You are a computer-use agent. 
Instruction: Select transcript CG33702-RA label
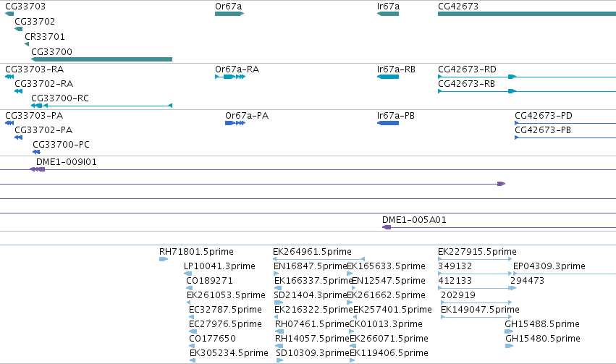(43, 84)
